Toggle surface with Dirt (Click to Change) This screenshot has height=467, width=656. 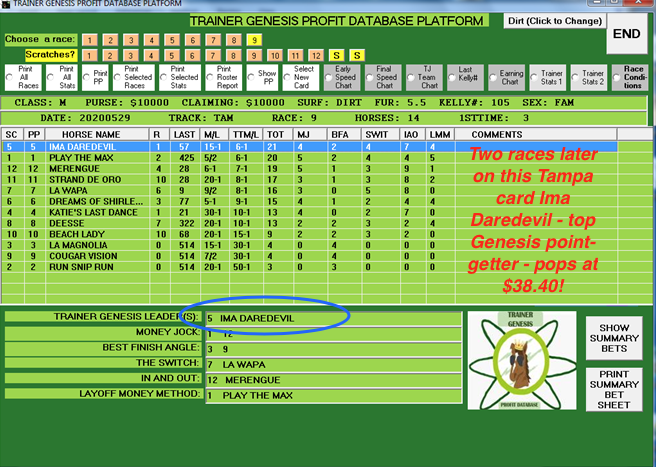pos(555,21)
